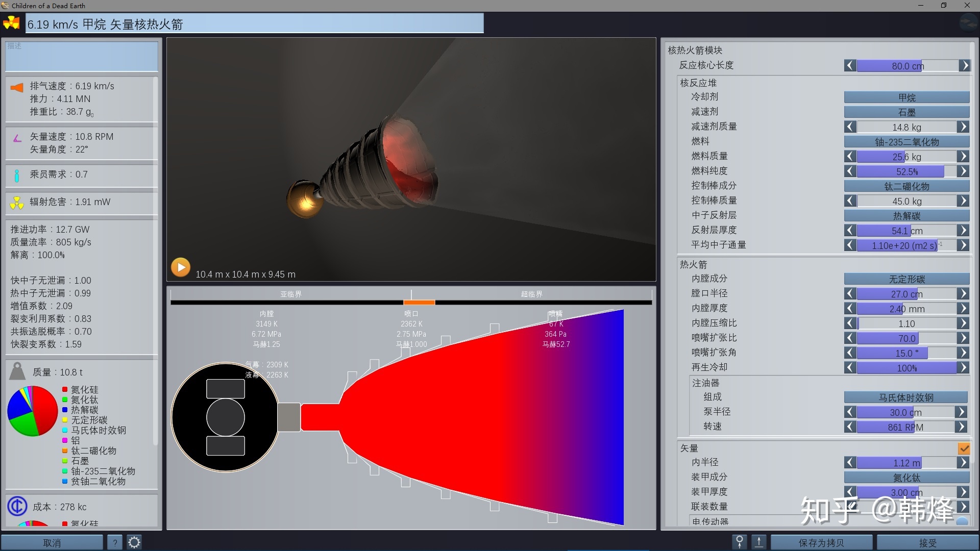Viewport: 980px width, 551px height.
Task: Click the radiation trefoil icon by the title
Action: (x=11, y=23)
